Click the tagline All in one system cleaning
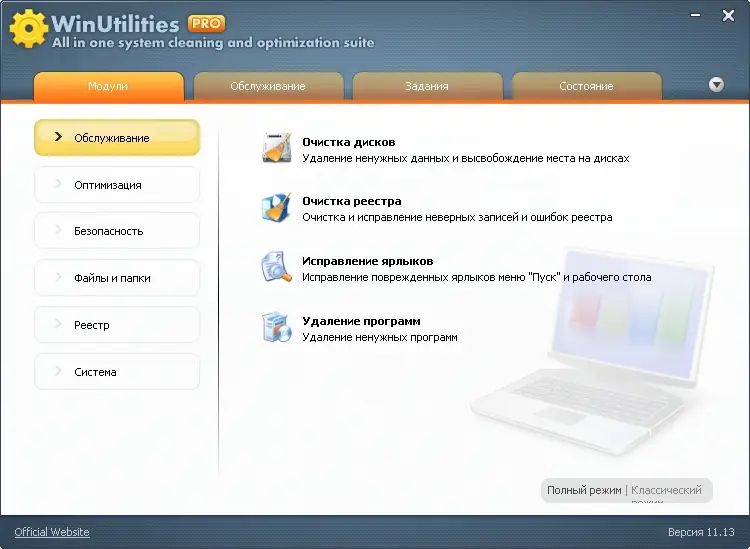 coord(213,43)
